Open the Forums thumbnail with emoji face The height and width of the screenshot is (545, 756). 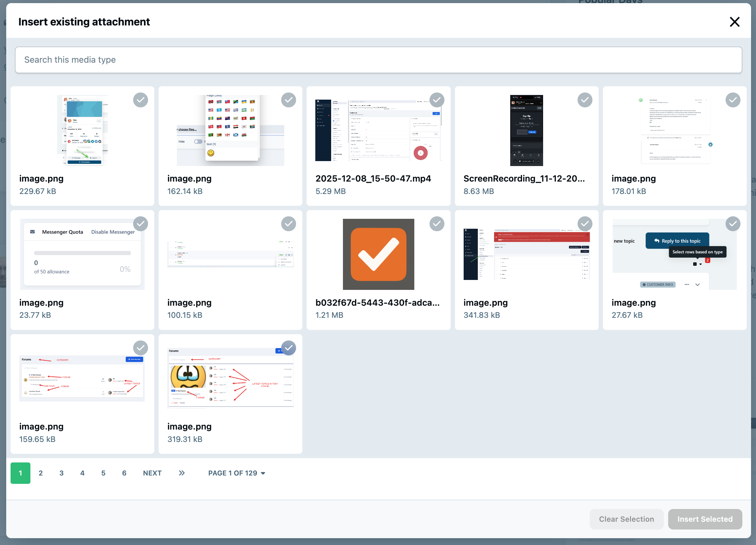click(230, 378)
